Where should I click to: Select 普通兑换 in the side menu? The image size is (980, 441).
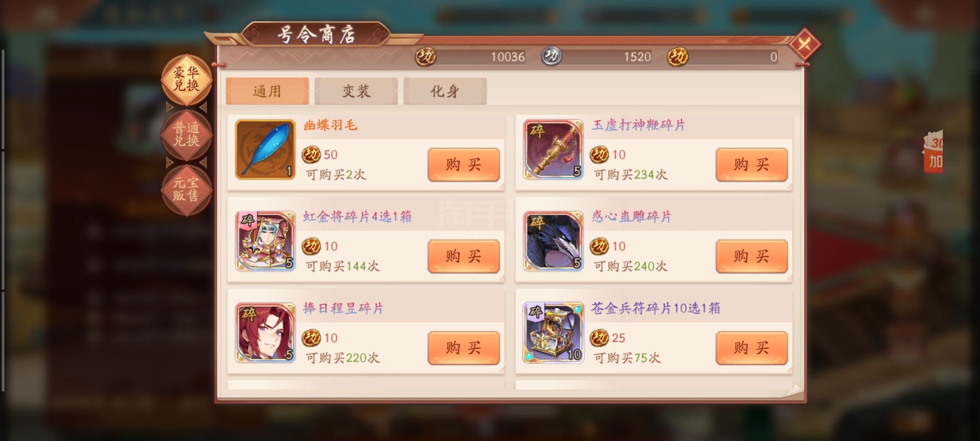pyautogui.click(x=187, y=134)
